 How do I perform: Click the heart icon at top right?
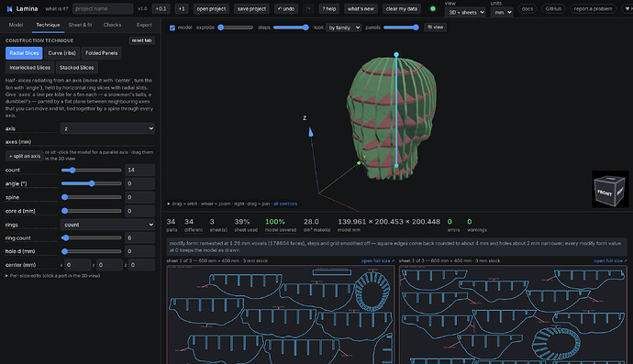coord(628,8)
